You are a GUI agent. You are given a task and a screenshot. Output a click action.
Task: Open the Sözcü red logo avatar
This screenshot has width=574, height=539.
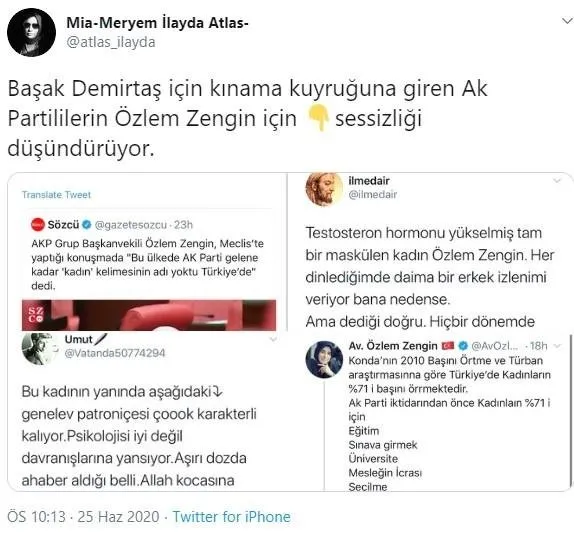click(x=37, y=224)
